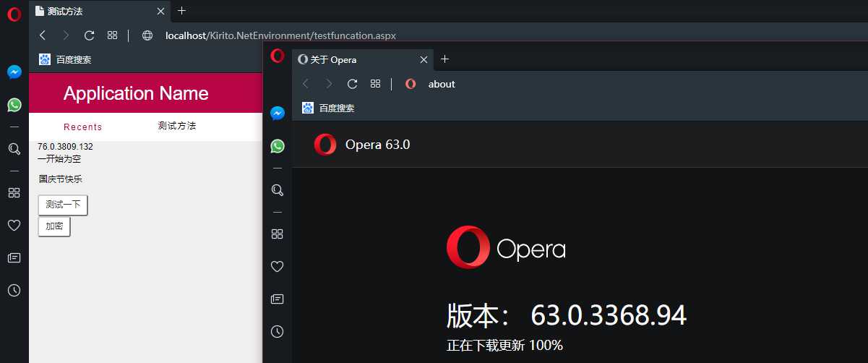Go back in the front window toolbar
This screenshot has width=868, height=363.
[x=306, y=84]
